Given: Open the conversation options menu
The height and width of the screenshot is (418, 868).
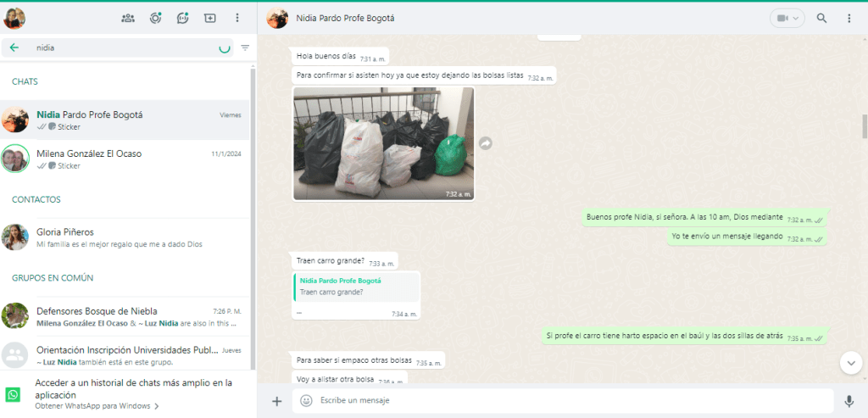Looking at the screenshot, I should click(x=849, y=18).
